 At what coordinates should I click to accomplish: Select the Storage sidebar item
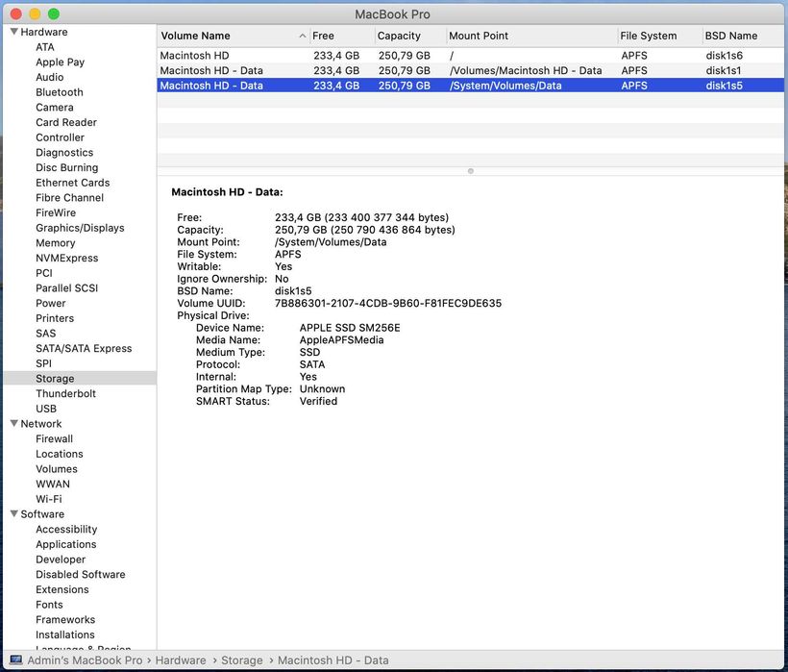click(x=80, y=379)
